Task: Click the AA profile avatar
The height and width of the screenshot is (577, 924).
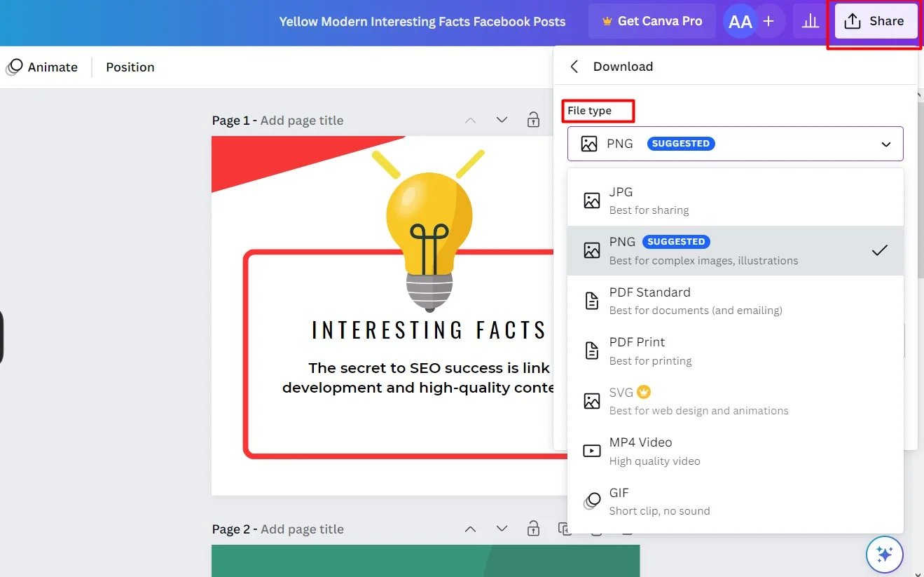Action: (740, 22)
